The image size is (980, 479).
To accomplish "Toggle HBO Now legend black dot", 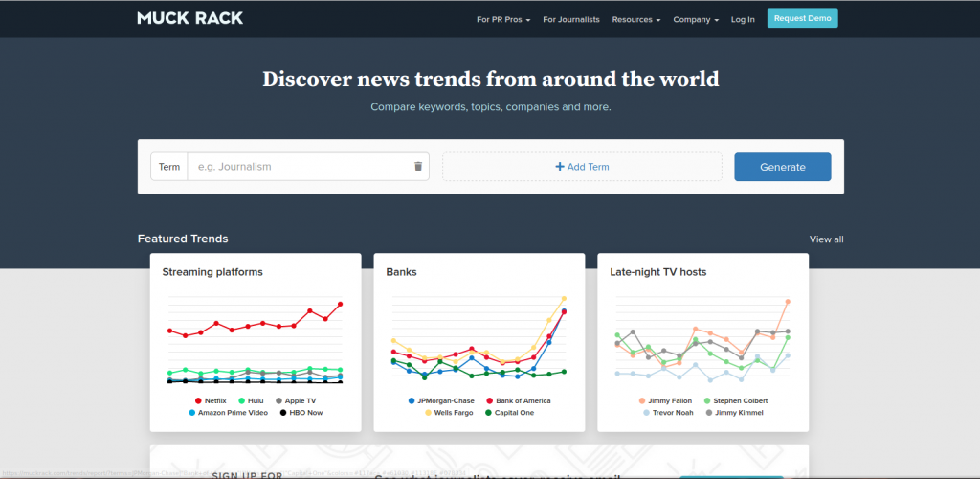I will tap(283, 413).
